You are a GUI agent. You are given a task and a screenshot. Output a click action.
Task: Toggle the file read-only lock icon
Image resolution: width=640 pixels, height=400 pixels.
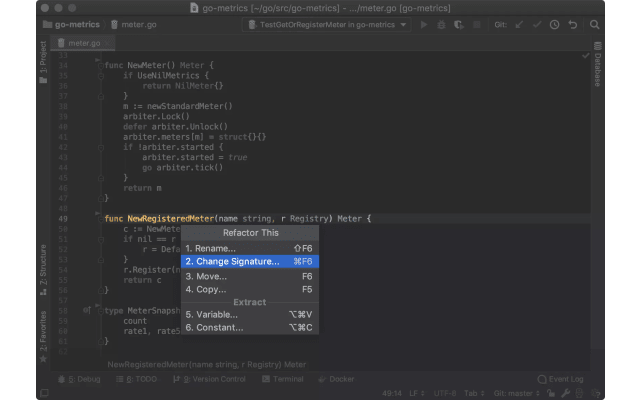click(x=551, y=393)
